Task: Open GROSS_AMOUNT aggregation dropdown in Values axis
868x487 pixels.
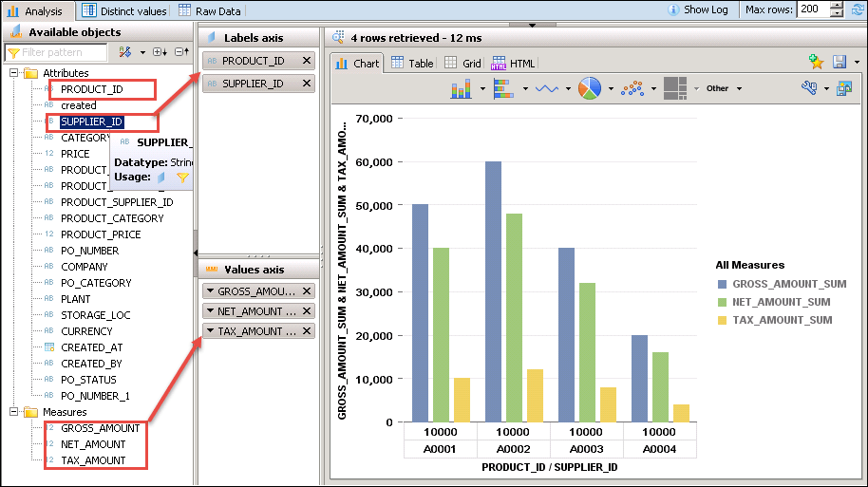Action: (x=210, y=291)
